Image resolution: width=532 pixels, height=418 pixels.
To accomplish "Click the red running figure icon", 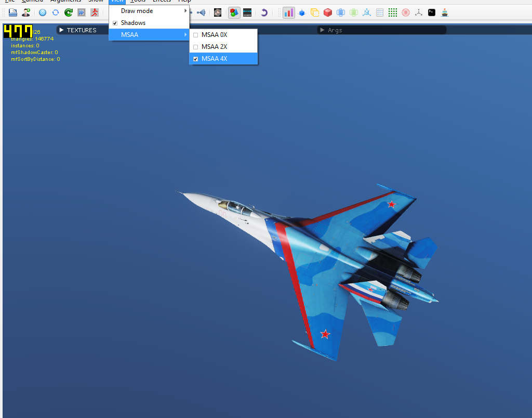I will click(95, 13).
